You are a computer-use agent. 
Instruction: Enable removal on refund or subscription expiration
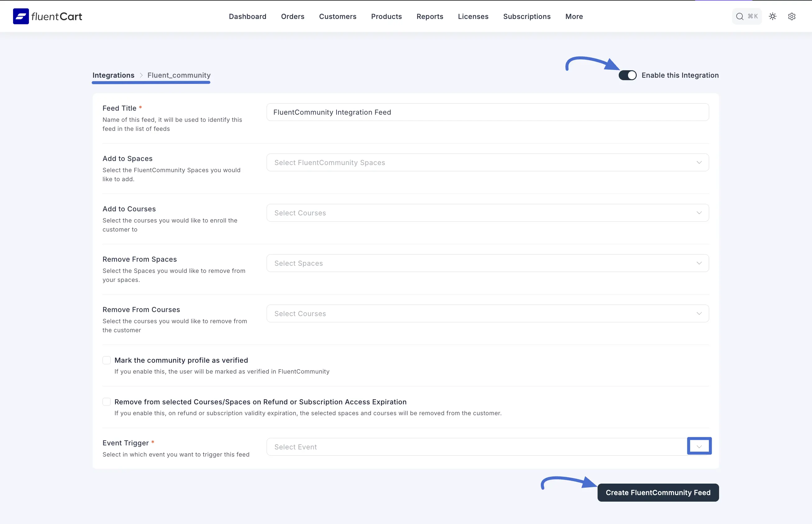pos(107,402)
